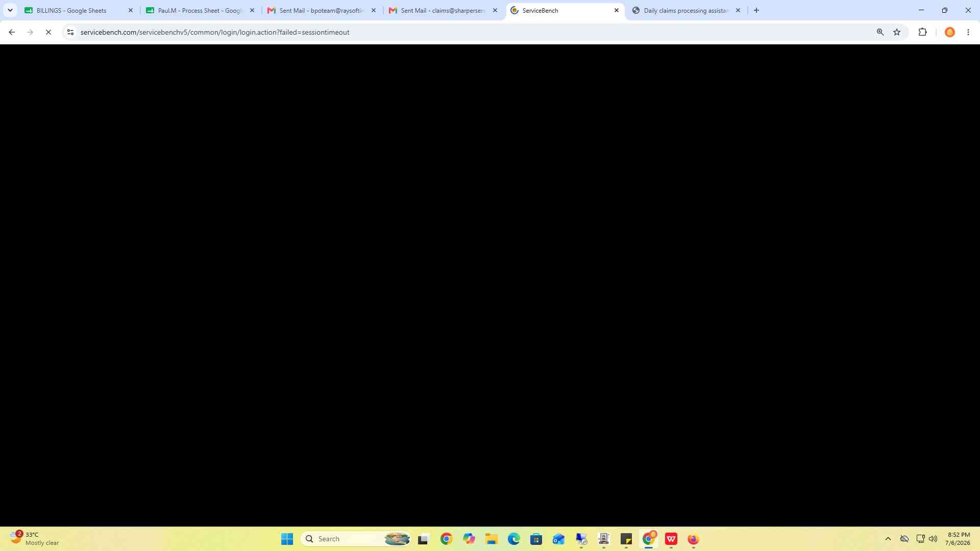980x551 pixels.
Task: Open the Chrome zoom magnifier icon
Action: point(880,32)
